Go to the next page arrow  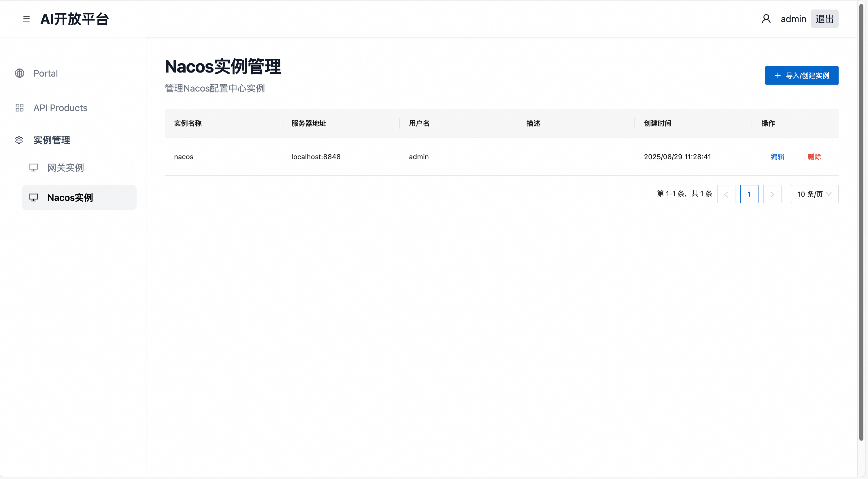(x=772, y=194)
